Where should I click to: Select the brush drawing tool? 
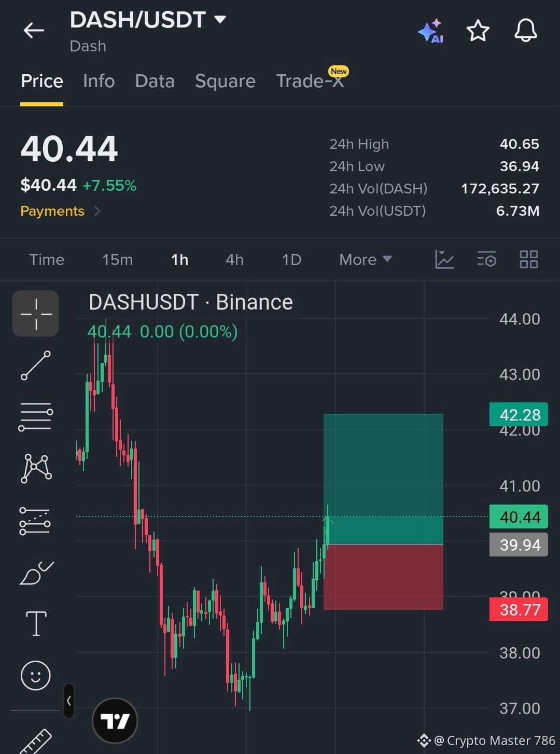pyautogui.click(x=36, y=573)
